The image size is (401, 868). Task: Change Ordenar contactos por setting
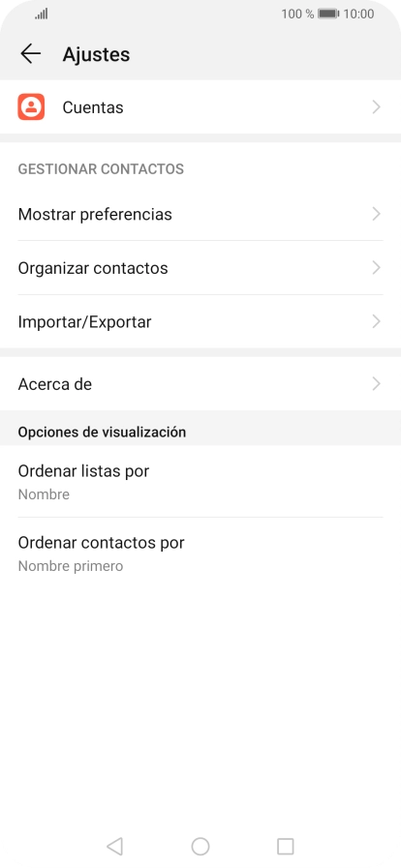(200, 554)
